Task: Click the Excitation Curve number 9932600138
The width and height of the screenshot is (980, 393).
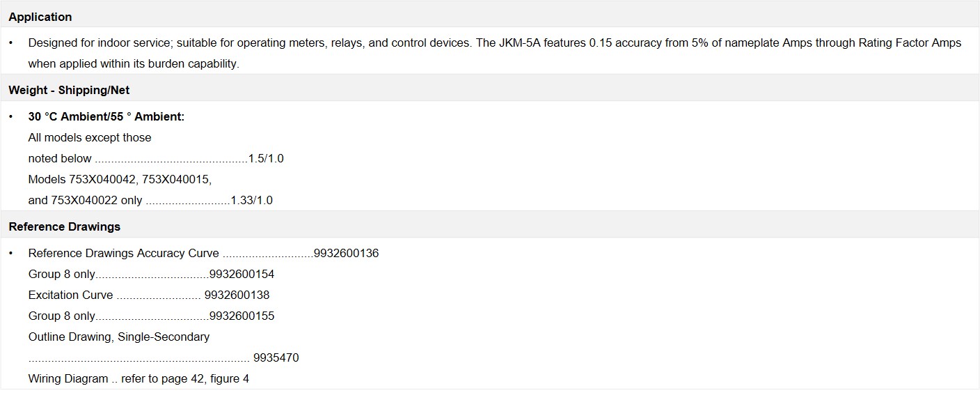Action: pyautogui.click(x=237, y=295)
